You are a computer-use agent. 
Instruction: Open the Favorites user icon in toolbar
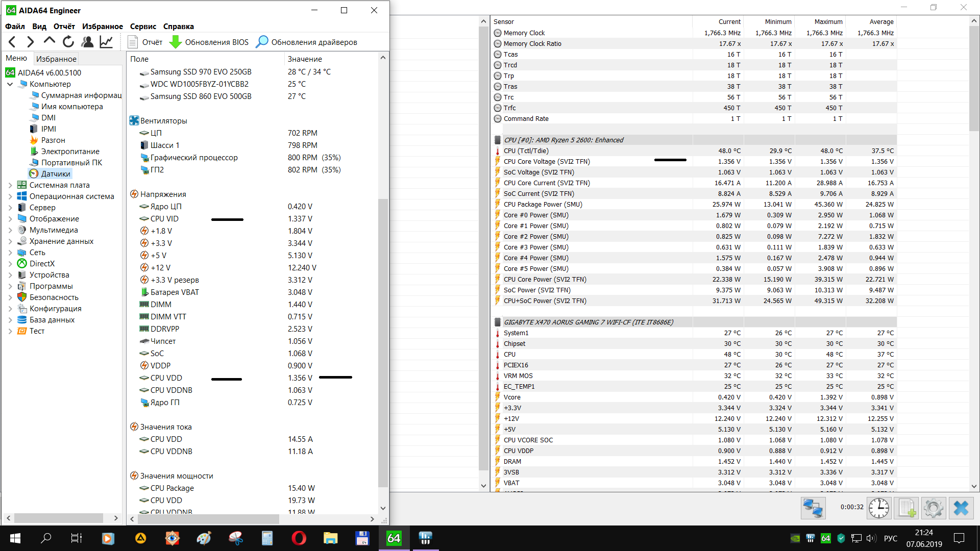(x=87, y=42)
